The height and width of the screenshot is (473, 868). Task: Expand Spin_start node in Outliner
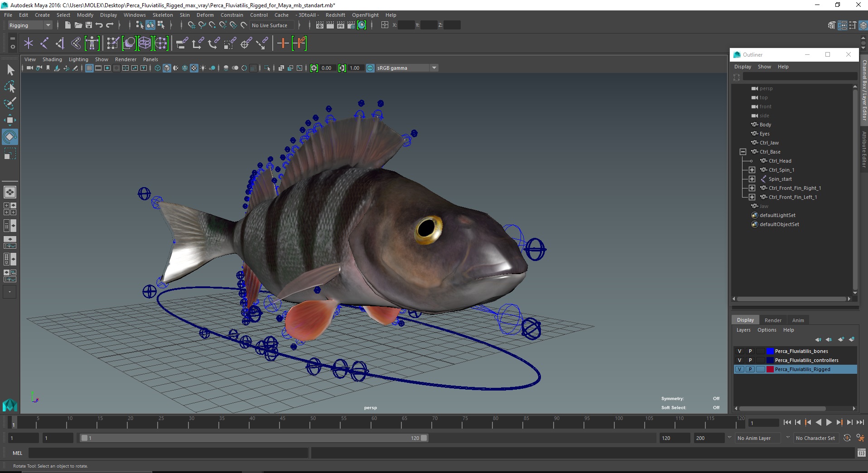pos(752,179)
